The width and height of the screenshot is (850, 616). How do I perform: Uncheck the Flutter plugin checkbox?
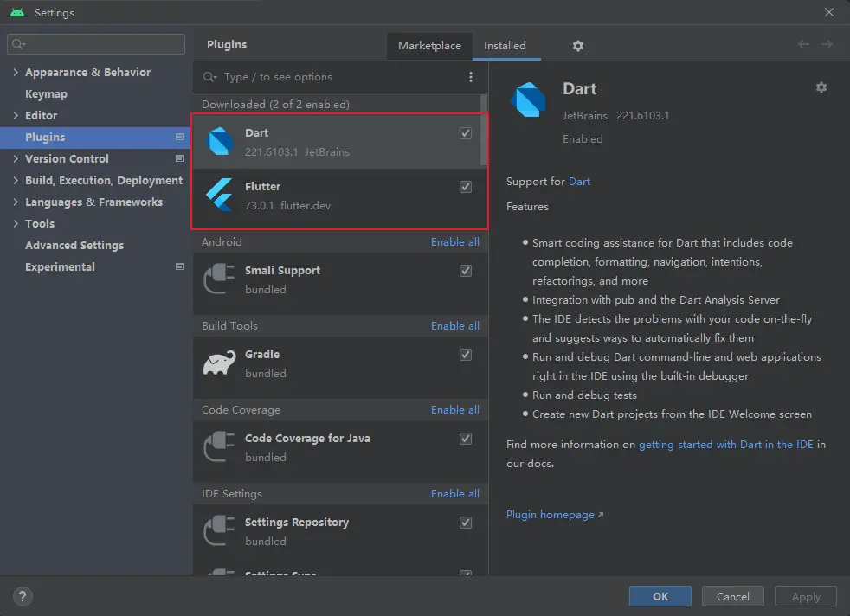466,187
